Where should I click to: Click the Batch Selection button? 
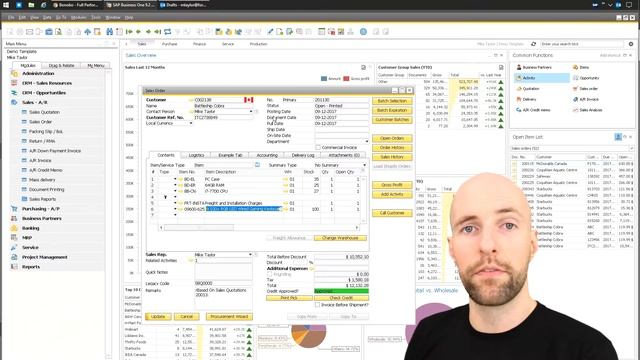point(392,101)
